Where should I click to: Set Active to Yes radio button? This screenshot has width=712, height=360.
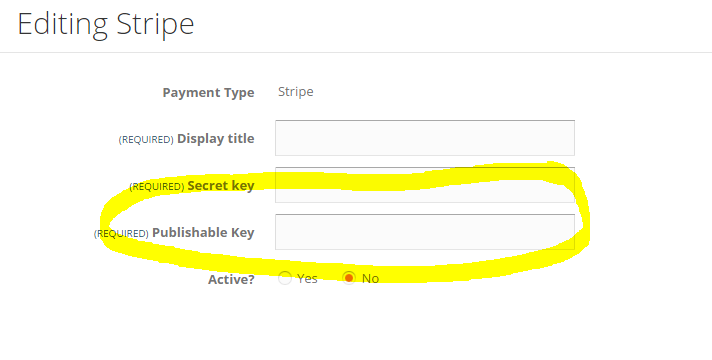[285, 278]
